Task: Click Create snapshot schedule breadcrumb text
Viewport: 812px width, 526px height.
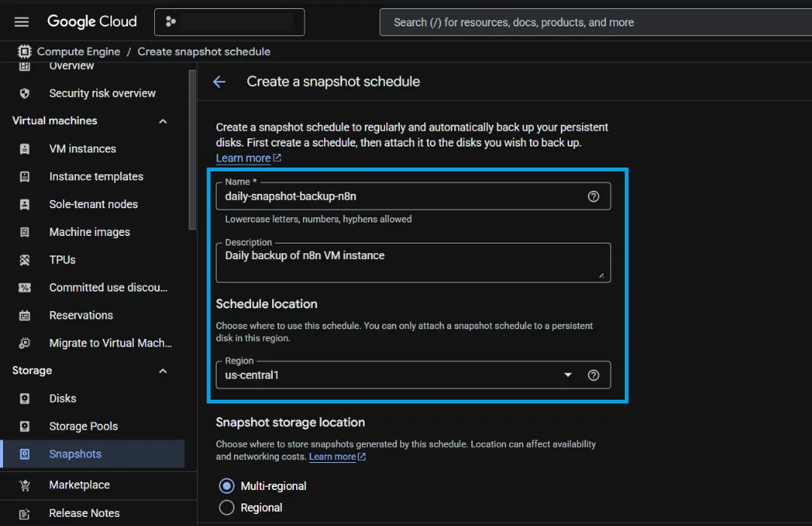Action: click(204, 51)
